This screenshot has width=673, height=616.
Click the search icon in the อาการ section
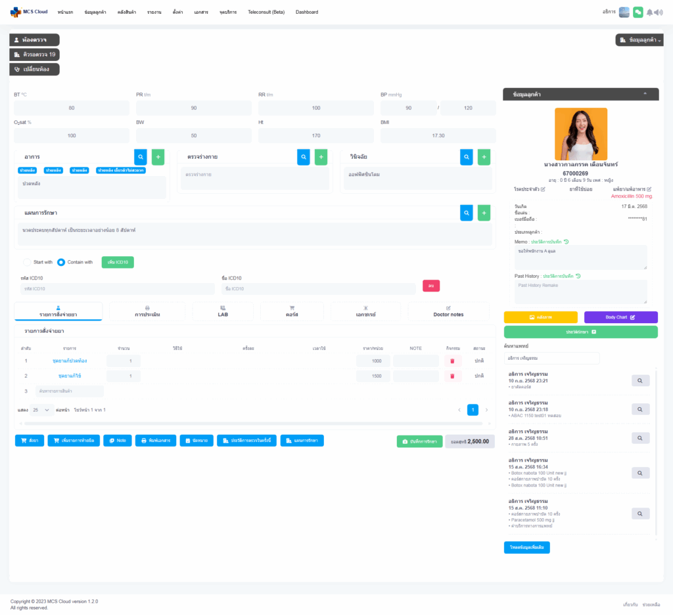tap(141, 157)
